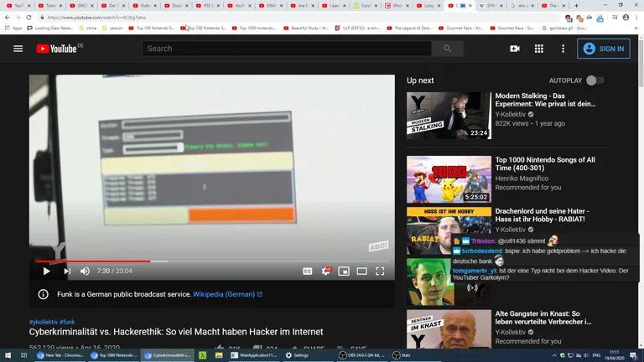Open the player settings gear
Screen dimensions: 644x362
coord(326,271)
